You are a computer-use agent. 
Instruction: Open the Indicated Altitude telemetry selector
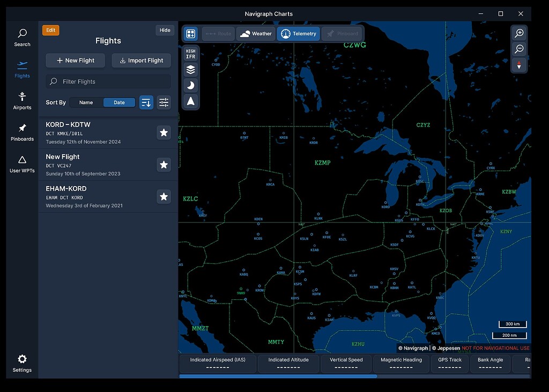point(288,363)
